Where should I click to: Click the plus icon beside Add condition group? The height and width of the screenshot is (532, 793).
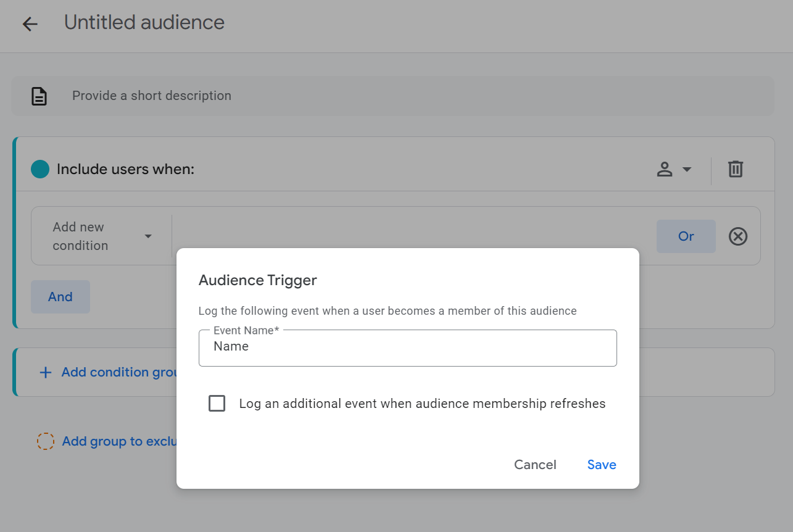46,373
